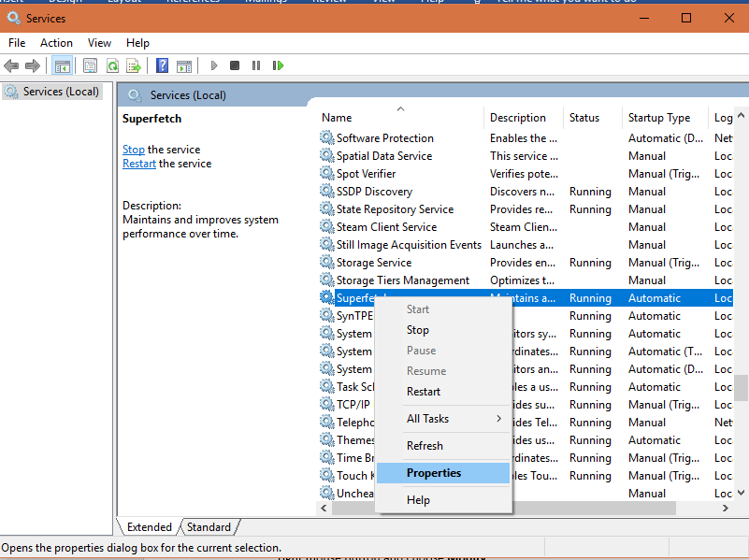Click the Storage Service gear icon
Image resolution: width=749 pixels, height=560 pixels.
[326, 262]
